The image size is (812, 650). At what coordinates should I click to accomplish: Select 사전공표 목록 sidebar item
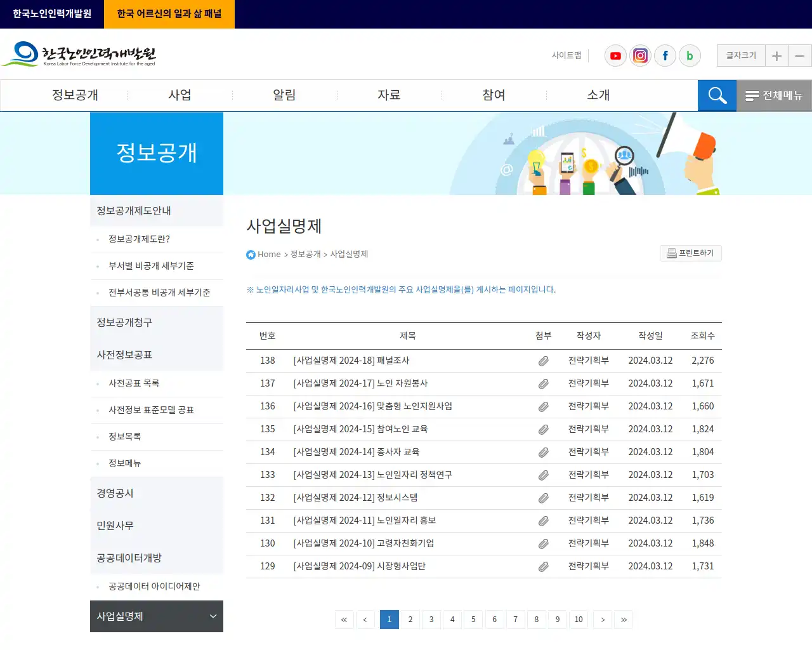point(157,383)
